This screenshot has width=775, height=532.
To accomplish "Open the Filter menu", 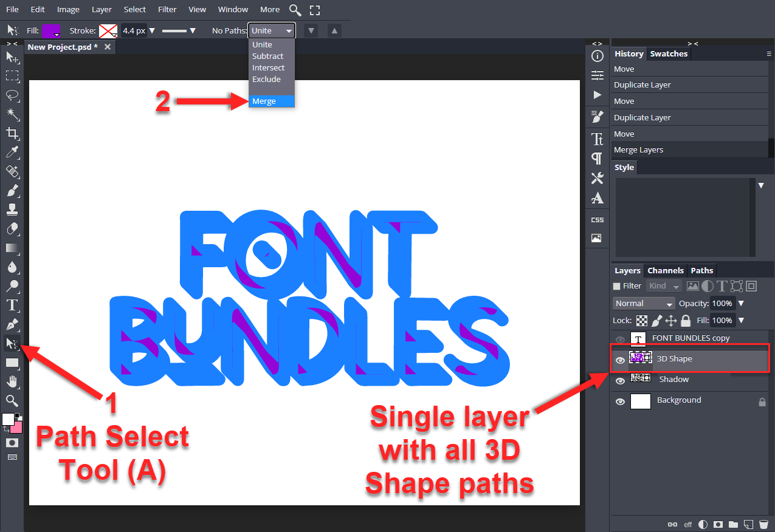I will (x=167, y=9).
